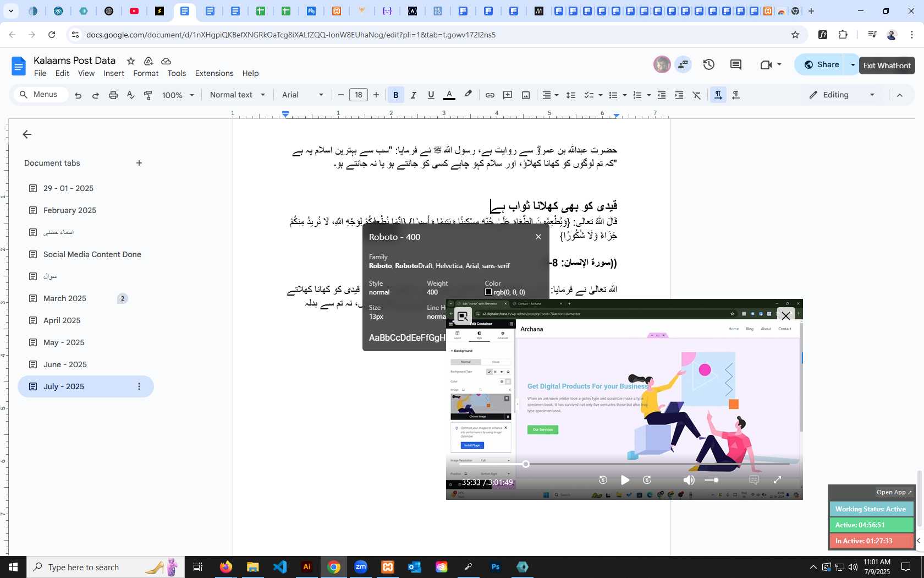The image size is (924, 578).
Task: Open Photoshop from the taskbar
Action: (495, 567)
